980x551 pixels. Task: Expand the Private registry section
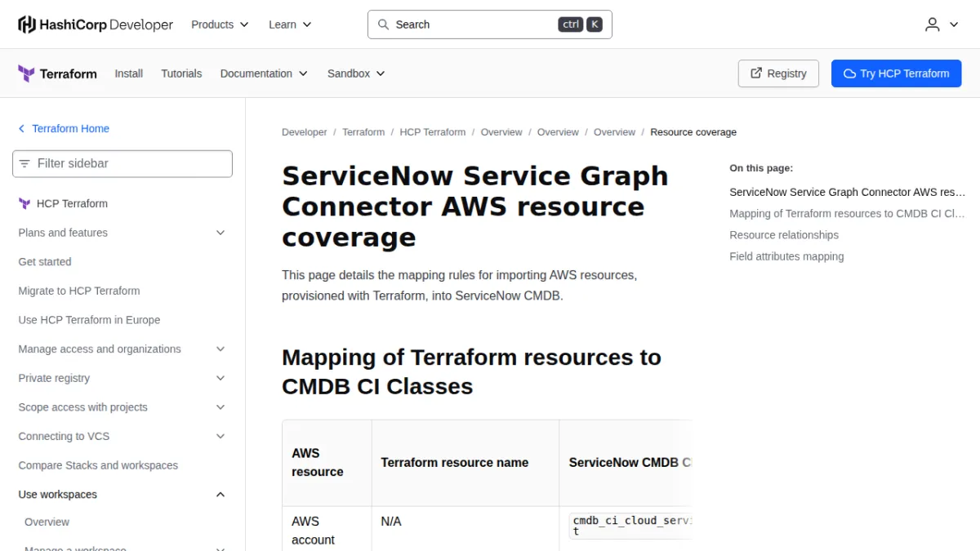(220, 378)
